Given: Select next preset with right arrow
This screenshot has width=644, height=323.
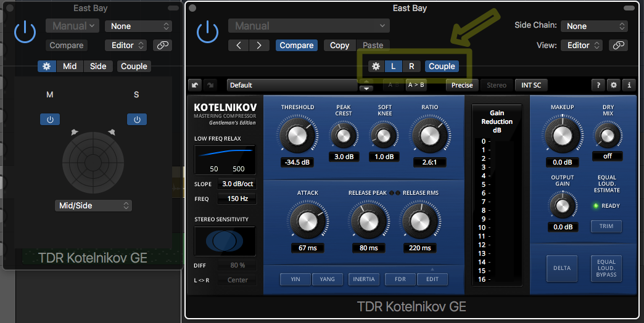Looking at the screenshot, I should click(259, 45).
